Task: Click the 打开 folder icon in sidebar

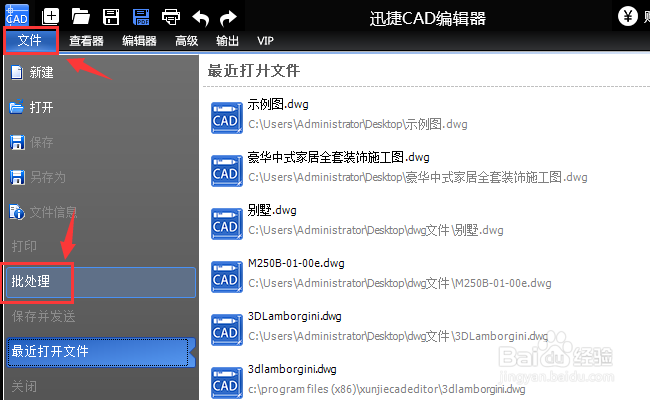Action: (x=17, y=107)
